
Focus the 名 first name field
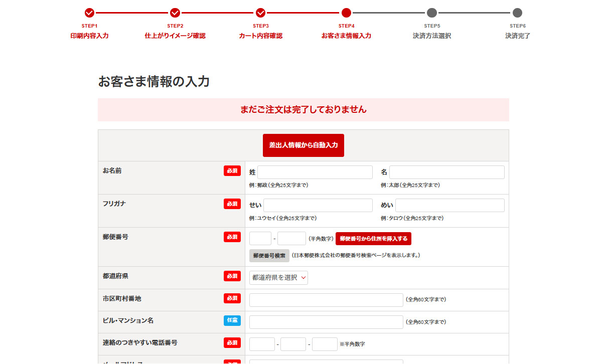446,172
